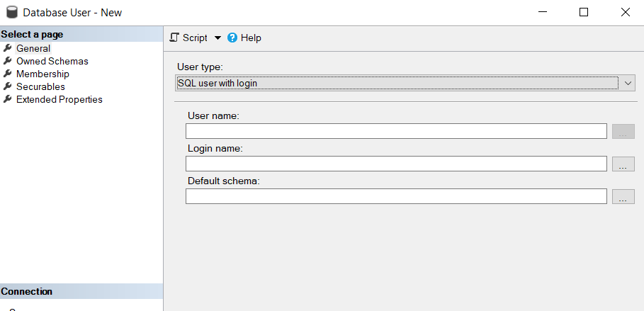Maximize the Database User window
This screenshot has width=644, height=311.
coord(584,12)
